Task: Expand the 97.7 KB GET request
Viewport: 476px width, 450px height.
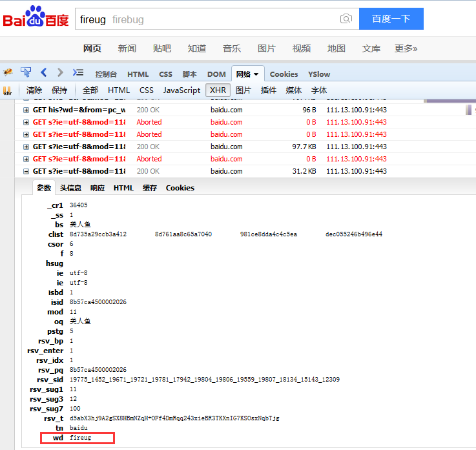Action: [26, 147]
